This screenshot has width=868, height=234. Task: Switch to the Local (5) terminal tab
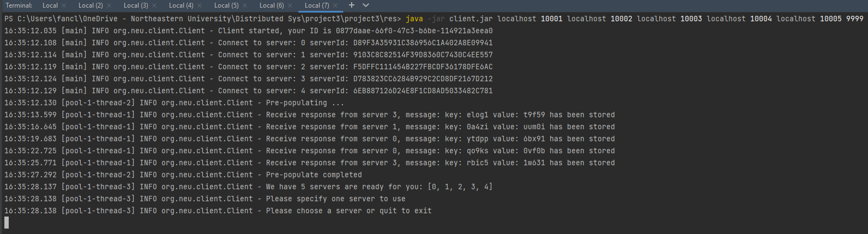[x=226, y=5]
